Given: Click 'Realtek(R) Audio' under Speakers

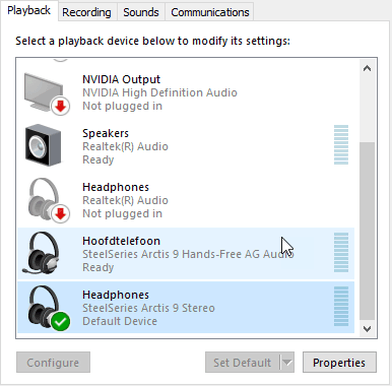Looking at the screenshot, I should pos(125,147).
